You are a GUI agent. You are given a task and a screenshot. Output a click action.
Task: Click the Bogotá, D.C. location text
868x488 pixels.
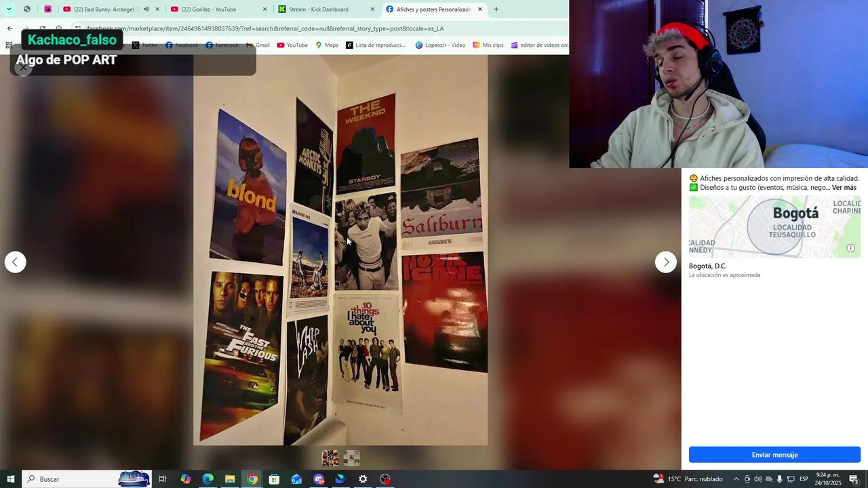707,266
